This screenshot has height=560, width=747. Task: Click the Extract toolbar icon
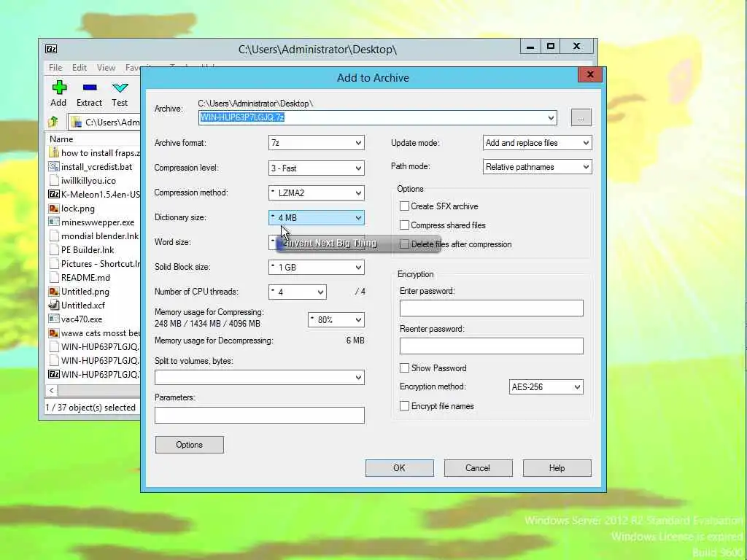(x=90, y=87)
